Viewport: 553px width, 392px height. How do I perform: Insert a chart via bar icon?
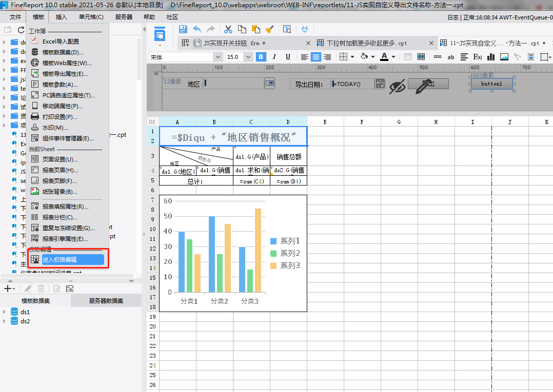(490, 57)
